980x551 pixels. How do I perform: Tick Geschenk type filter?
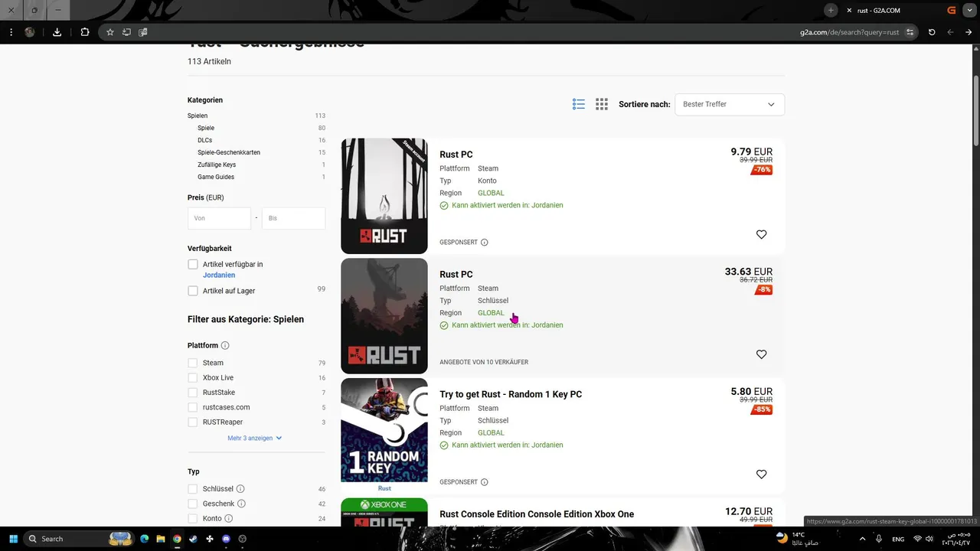pyautogui.click(x=193, y=504)
